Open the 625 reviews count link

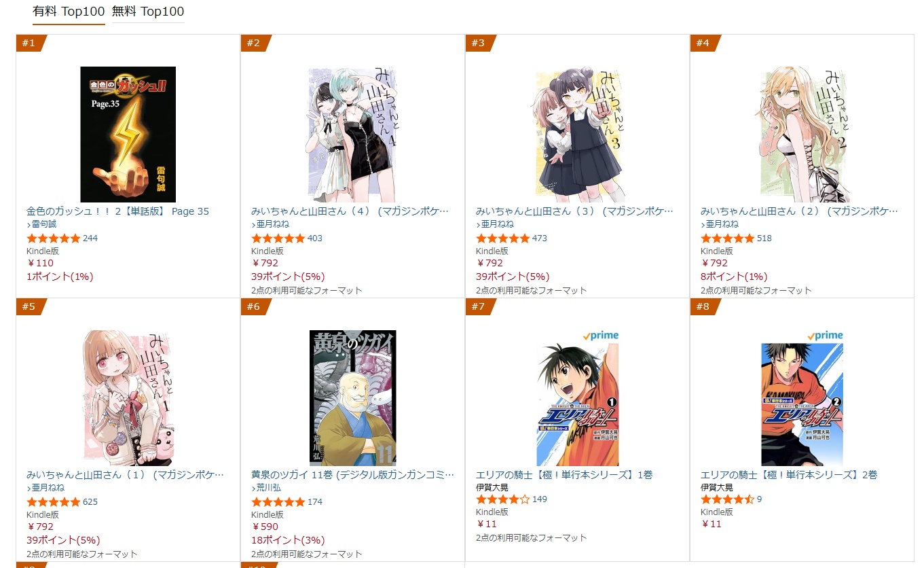pos(90,502)
